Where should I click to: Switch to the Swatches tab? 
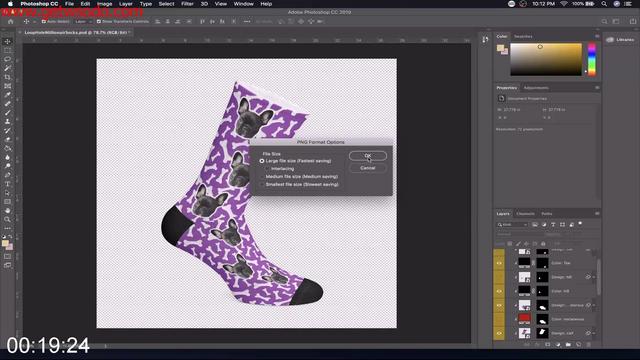point(523,36)
